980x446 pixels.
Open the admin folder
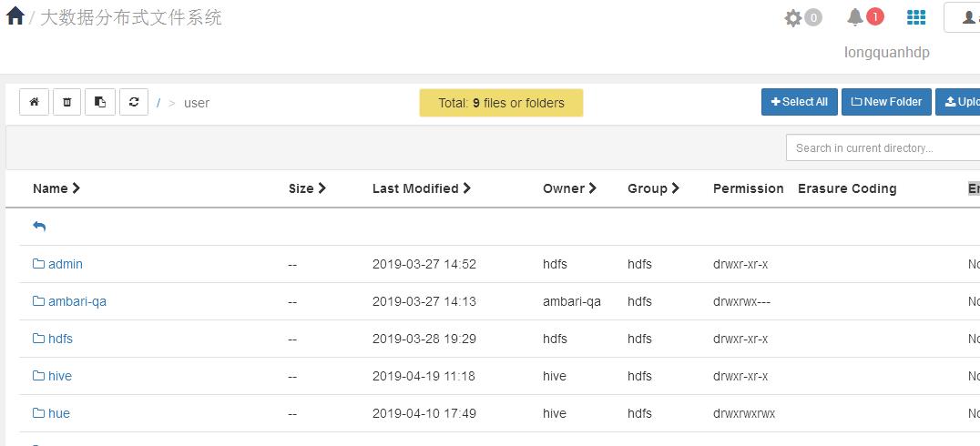tap(65, 264)
